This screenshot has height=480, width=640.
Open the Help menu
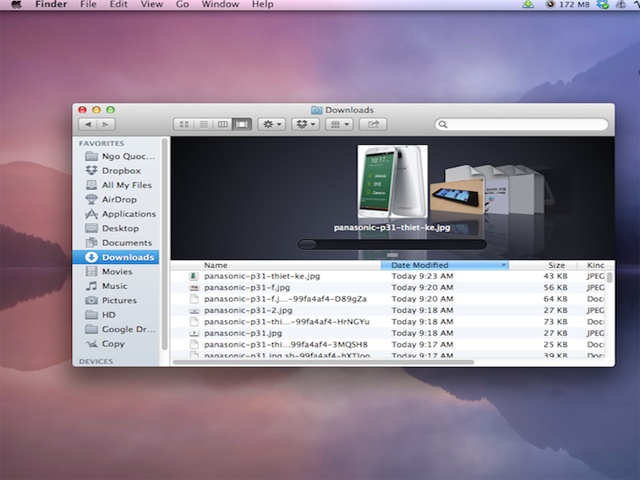point(262,4)
